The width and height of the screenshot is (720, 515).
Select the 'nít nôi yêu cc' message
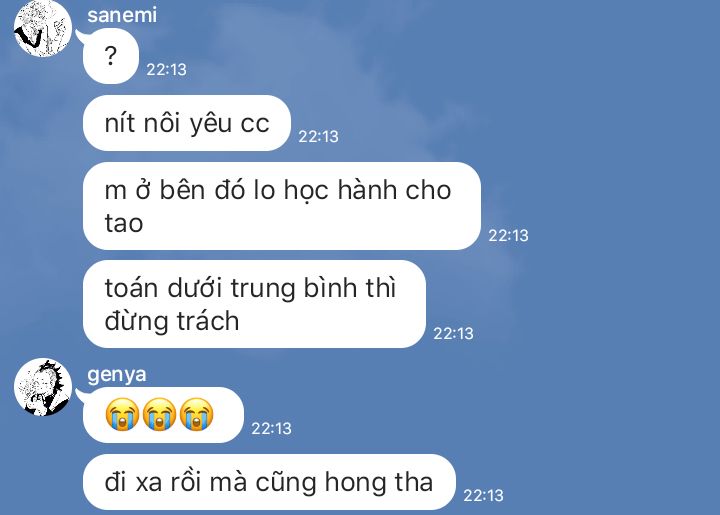pyautogui.click(x=187, y=123)
